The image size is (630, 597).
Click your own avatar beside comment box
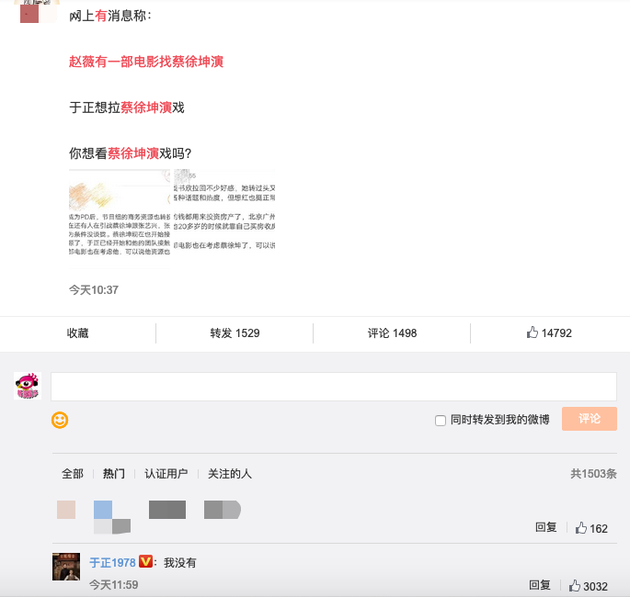[27, 386]
